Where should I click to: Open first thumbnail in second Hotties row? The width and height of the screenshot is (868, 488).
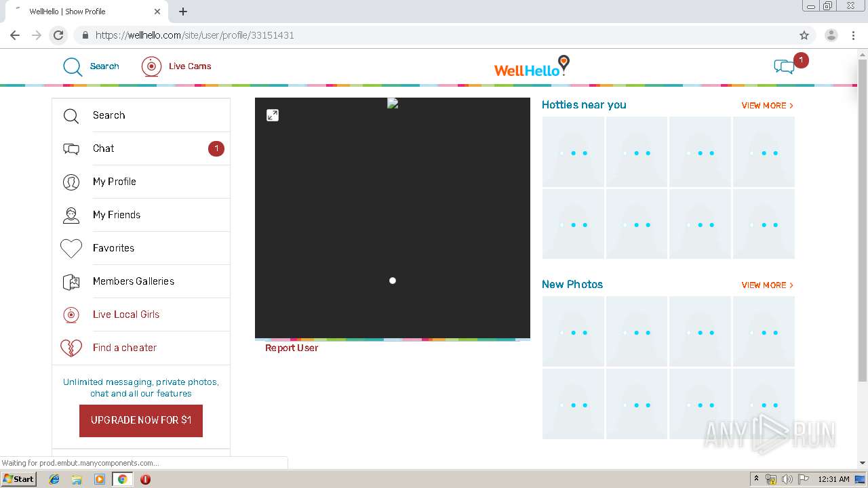click(573, 224)
